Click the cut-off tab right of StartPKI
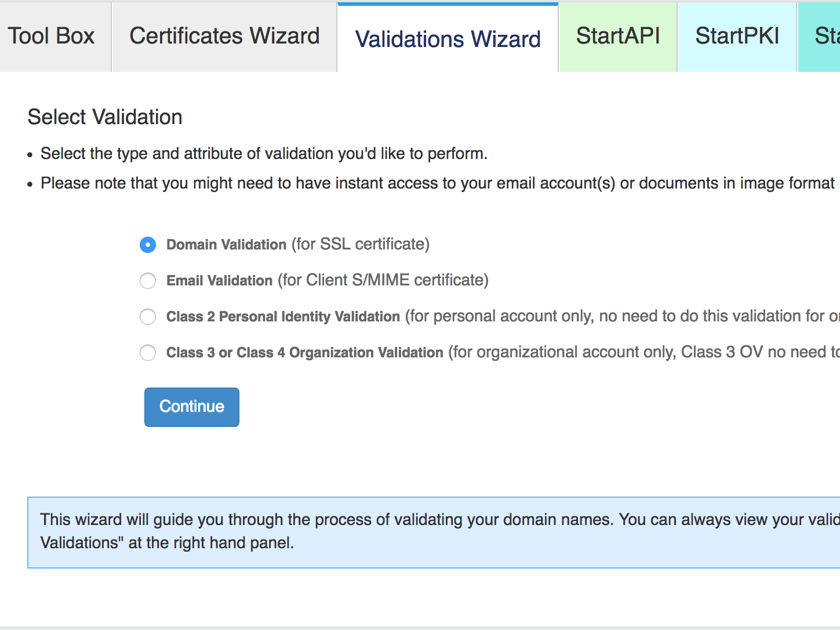Viewport: 840px width, 630px height. tap(823, 37)
